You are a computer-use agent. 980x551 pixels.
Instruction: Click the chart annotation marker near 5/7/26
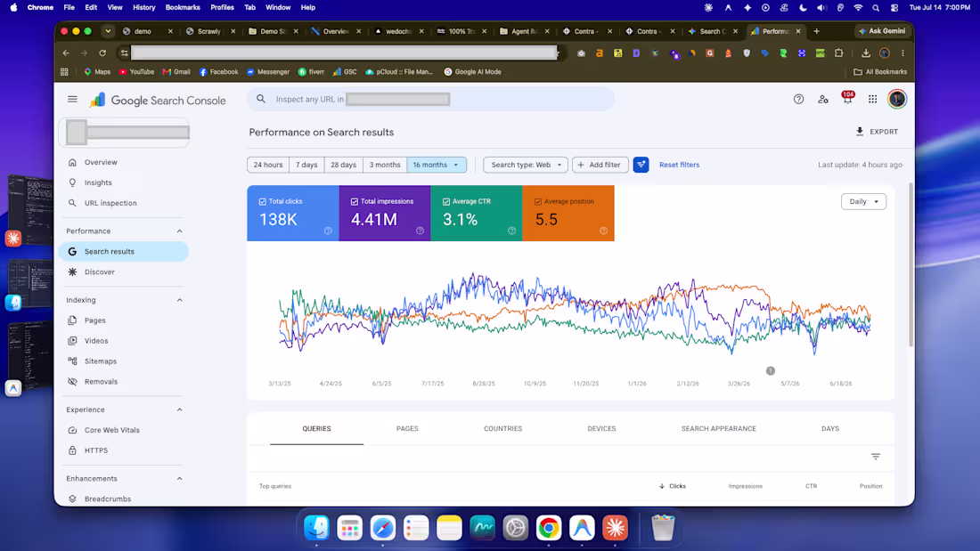tap(770, 371)
